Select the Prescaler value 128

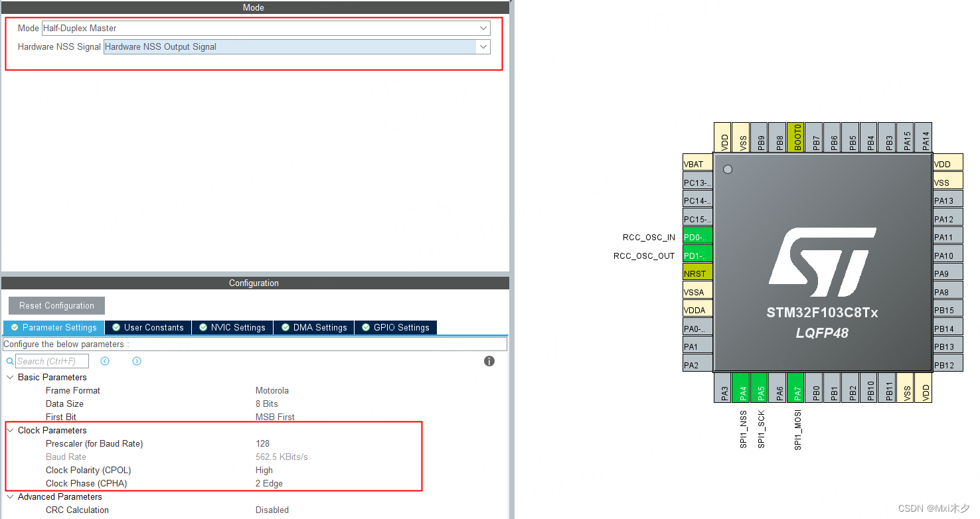coord(262,443)
